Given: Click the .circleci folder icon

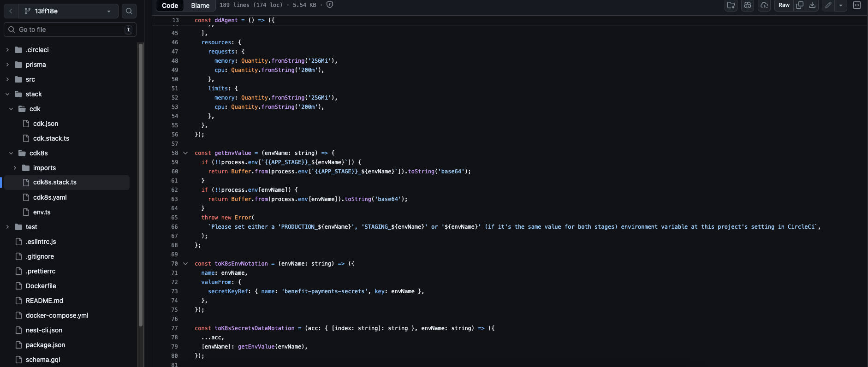Looking at the screenshot, I should pyautogui.click(x=18, y=50).
